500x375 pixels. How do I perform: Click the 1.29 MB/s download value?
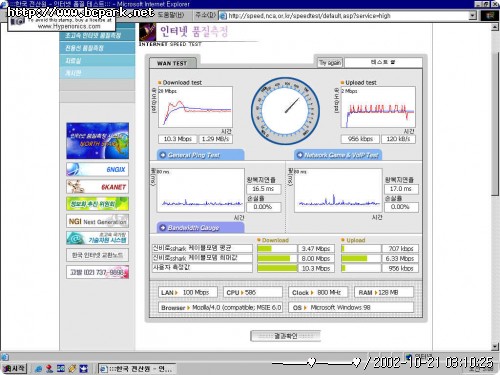coord(215,139)
